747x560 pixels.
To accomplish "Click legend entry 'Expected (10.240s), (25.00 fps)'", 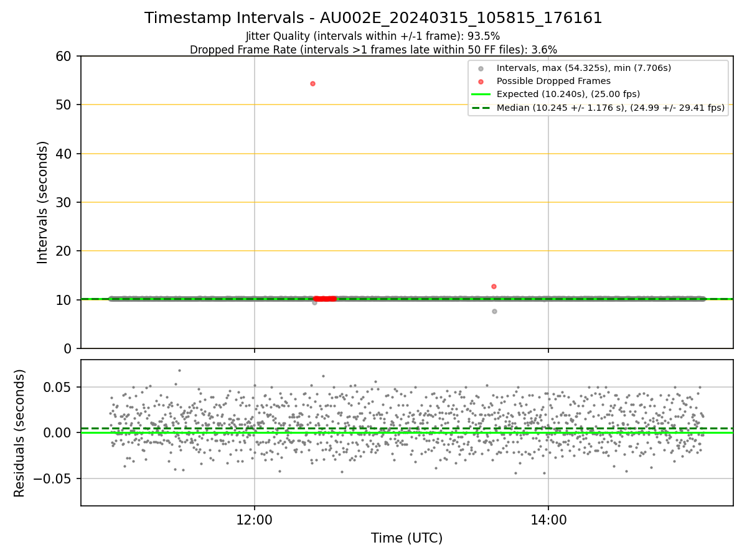I will click(568, 94).
